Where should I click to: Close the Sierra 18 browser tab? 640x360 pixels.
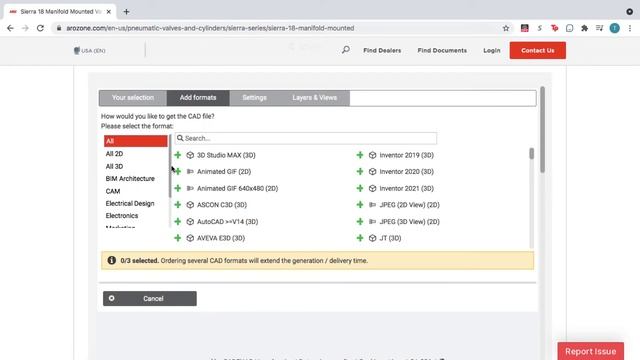(109, 12)
